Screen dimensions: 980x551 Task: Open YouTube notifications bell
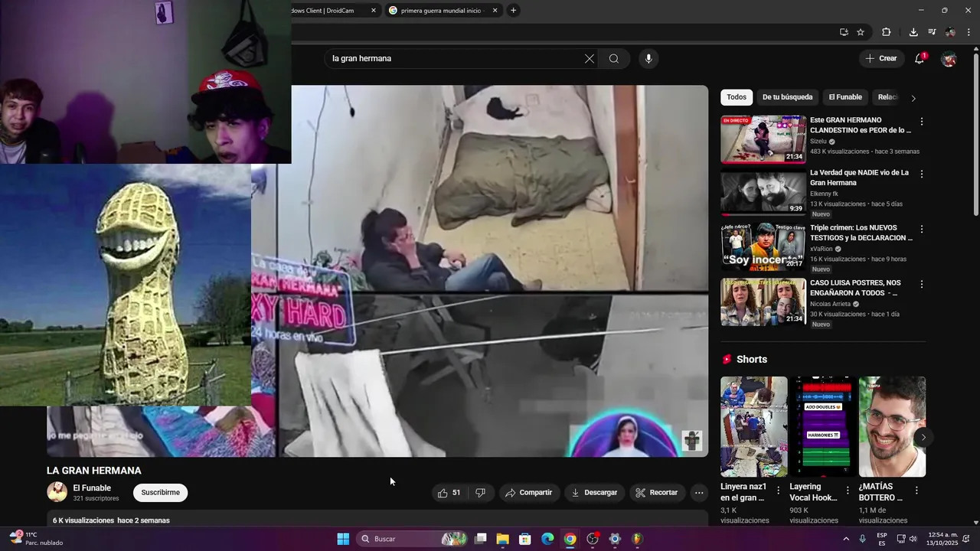click(920, 59)
